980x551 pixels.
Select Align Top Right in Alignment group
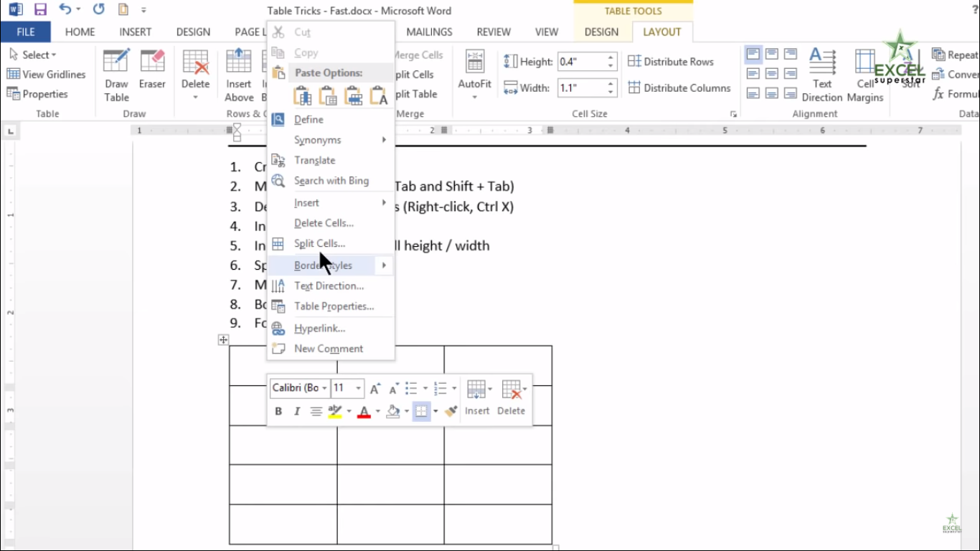(x=791, y=55)
